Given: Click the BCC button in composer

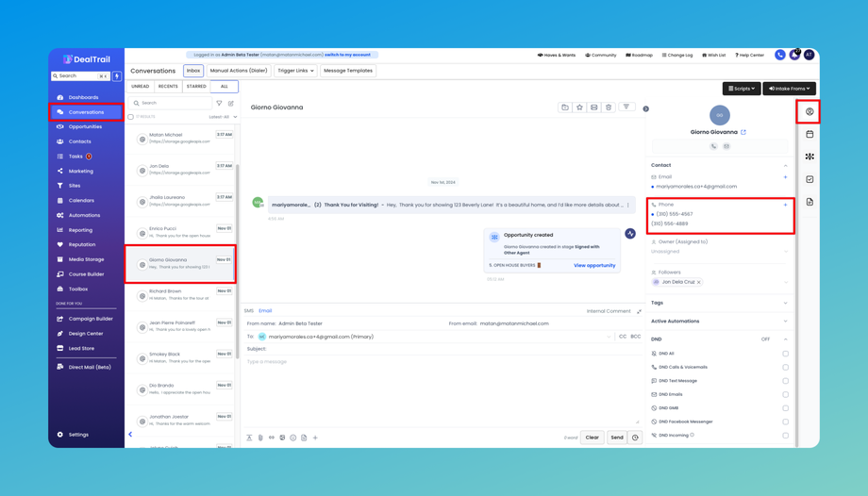Looking at the screenshot, I should pos(636,337).
